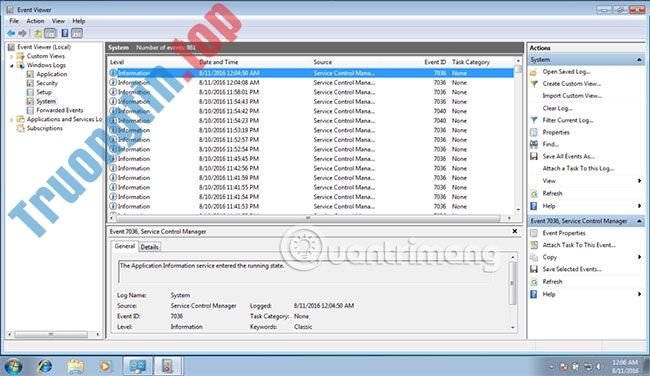Switch to the Details tab
The height and width of the screenshot is (376, 650).
pos(149,247)
